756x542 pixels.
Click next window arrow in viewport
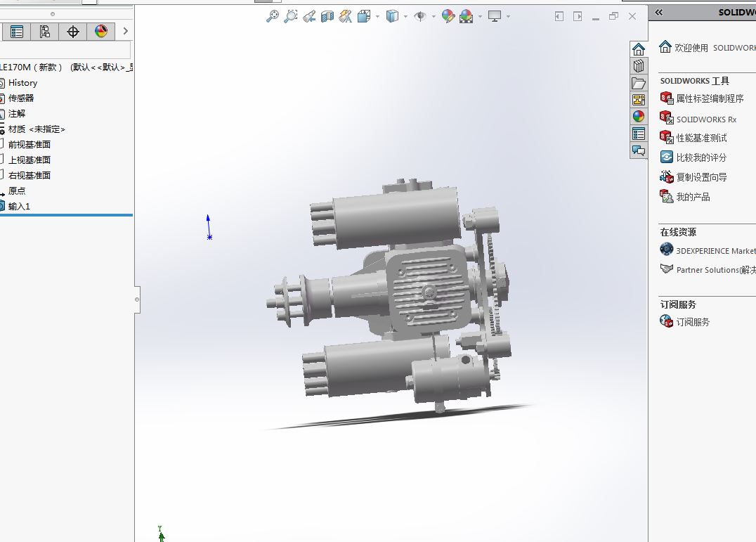point(578,16)
